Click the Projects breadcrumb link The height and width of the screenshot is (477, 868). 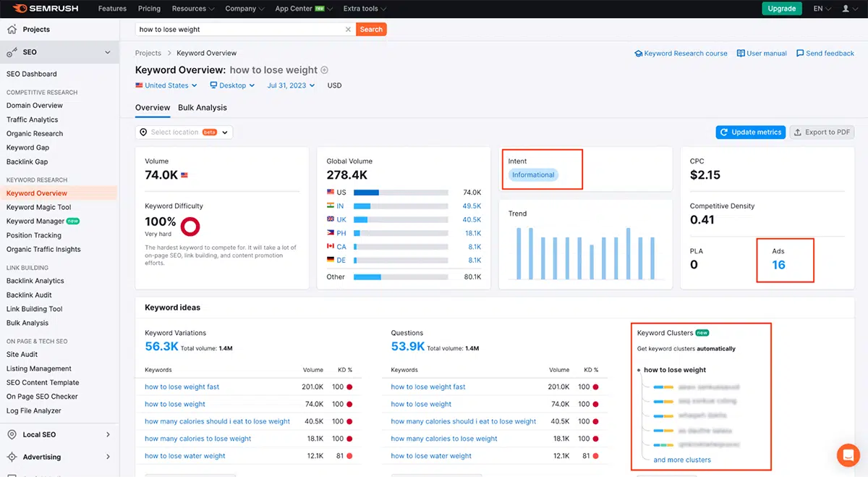(148, 54)
